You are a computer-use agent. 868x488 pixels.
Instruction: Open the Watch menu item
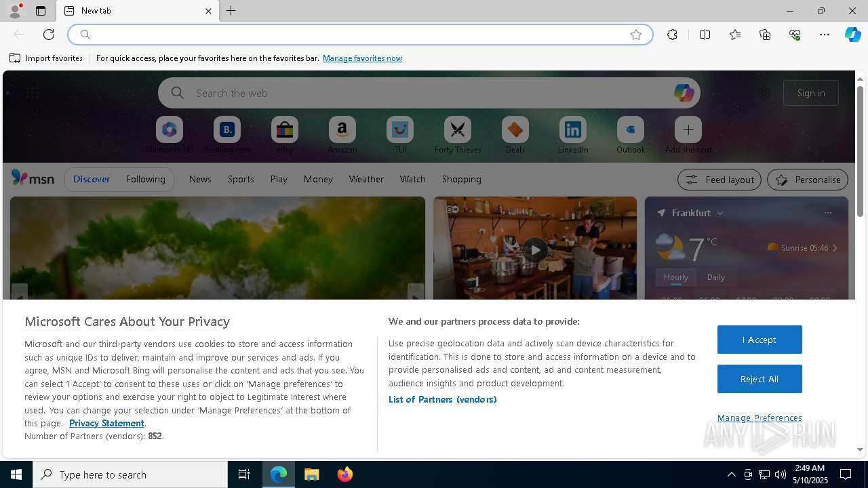[413, 179]
